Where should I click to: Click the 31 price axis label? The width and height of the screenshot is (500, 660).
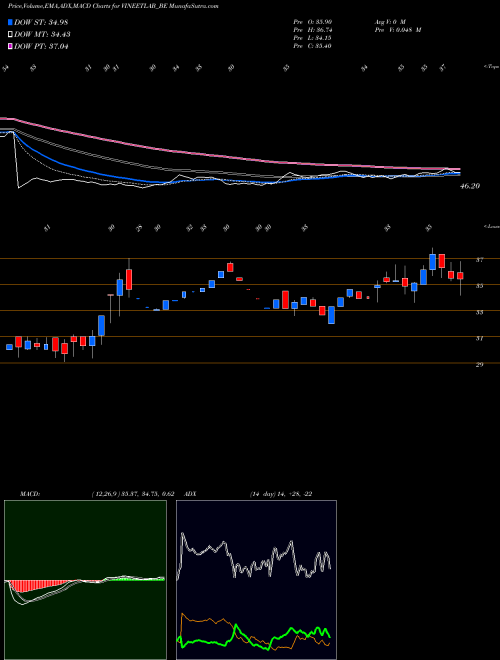point(479,338)
